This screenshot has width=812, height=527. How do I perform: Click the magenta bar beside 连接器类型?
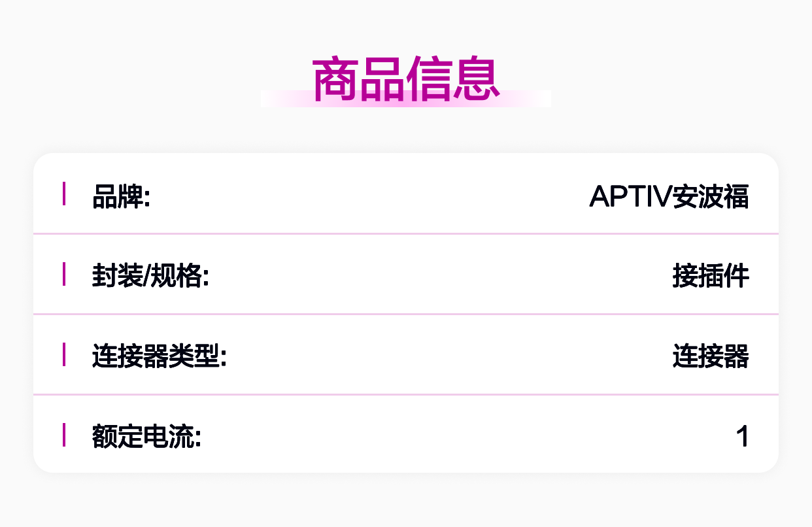pyautogui.click(x=64, y=354)
